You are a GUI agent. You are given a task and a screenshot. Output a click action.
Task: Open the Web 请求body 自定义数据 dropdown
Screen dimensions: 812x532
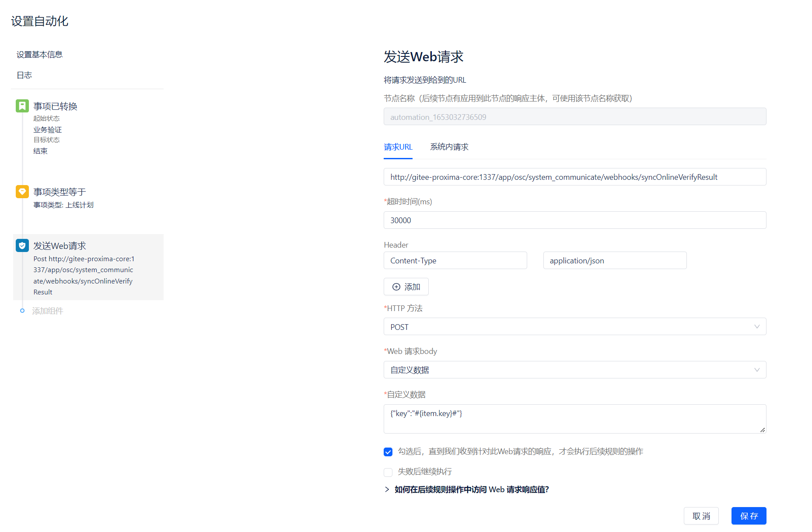[575, 370]
